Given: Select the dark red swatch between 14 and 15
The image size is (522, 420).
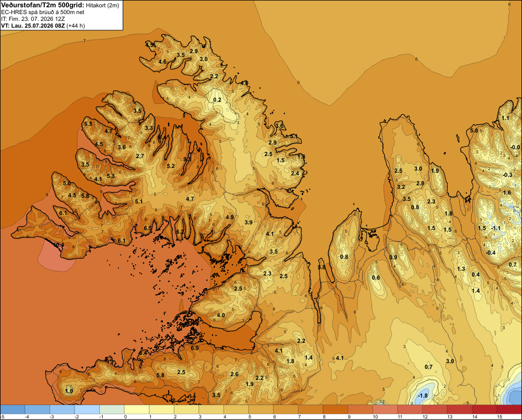Looking at the screenshot, I should (484, 410).
